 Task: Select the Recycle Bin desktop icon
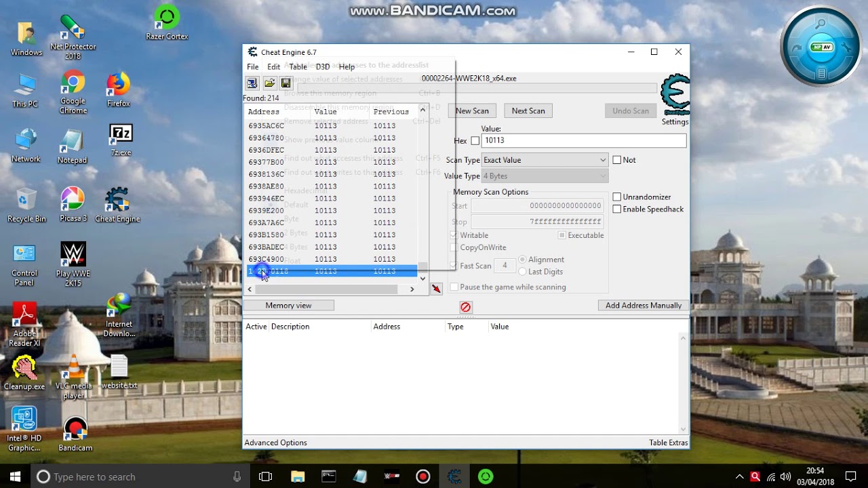[x=26, y=205]
